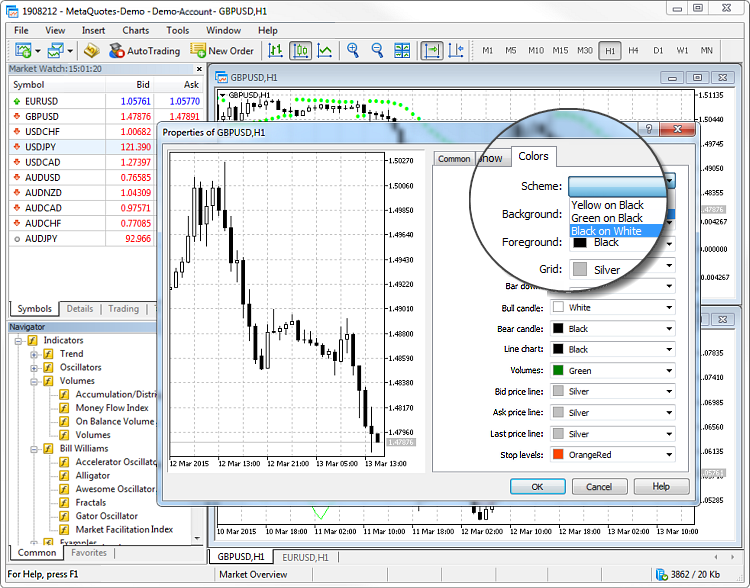Switch to the line chart type
Viewport: 750px width, 588px height.
coord(325,50)
